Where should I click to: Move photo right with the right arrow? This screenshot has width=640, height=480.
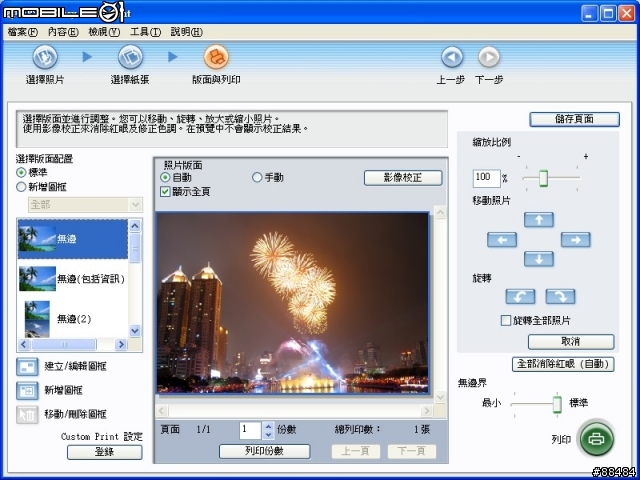click(576, 240)
